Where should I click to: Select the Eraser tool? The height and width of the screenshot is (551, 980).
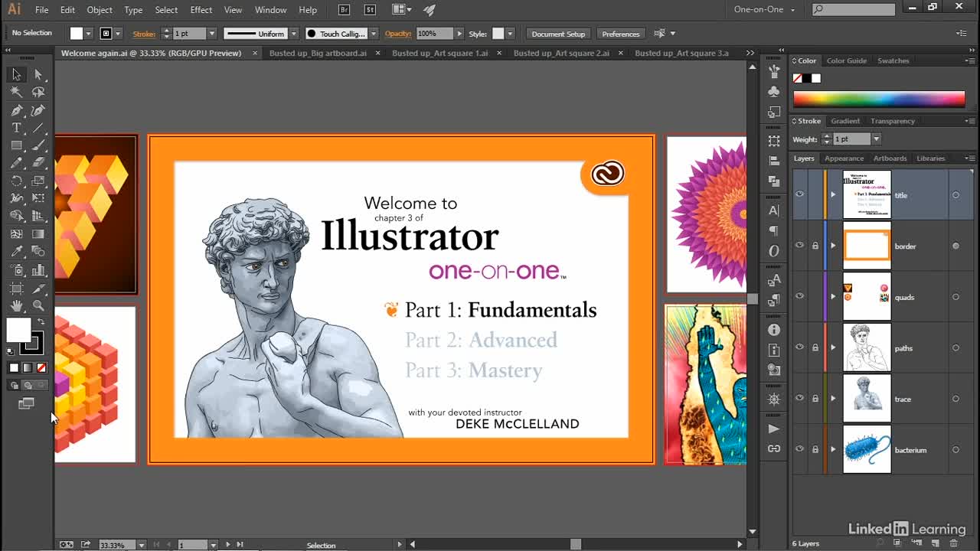pos(38,163)
